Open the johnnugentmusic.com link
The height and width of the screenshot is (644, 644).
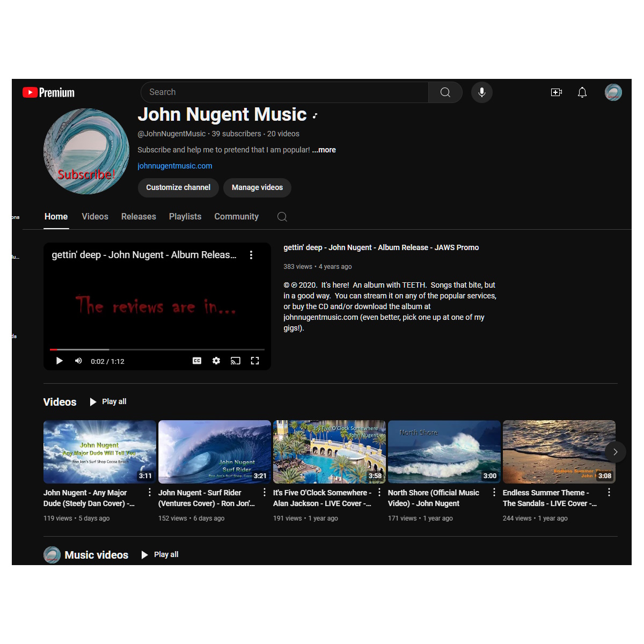[x=175, y=166]
